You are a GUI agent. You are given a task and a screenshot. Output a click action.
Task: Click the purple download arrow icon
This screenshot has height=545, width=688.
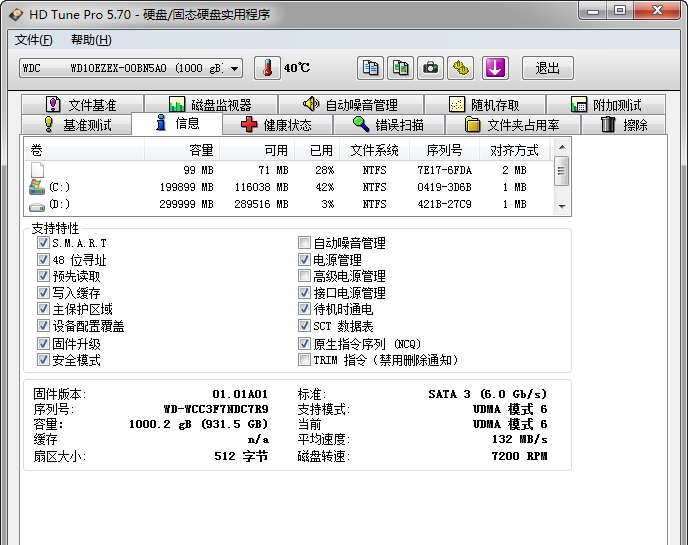click(x=496, y=68)
